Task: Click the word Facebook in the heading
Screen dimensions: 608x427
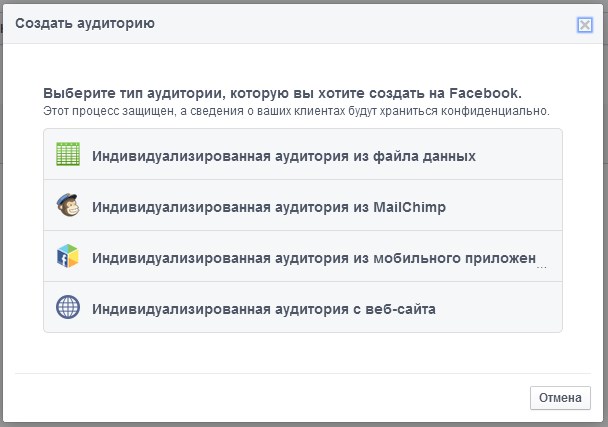Action: 485,93
